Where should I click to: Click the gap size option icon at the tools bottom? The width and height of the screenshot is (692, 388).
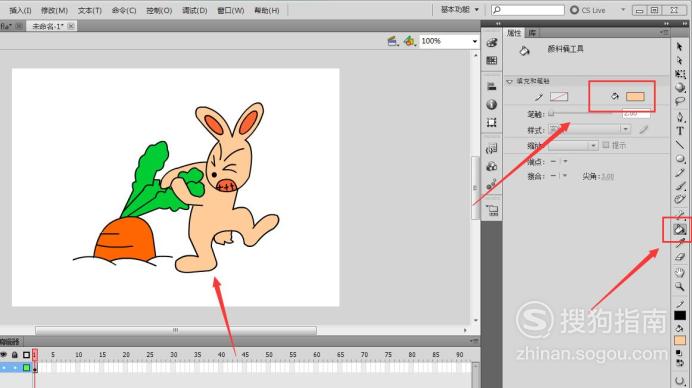pos(680,380)
